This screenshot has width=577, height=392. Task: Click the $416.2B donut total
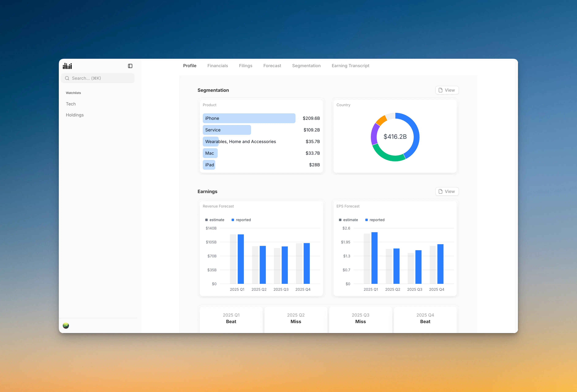395,137
